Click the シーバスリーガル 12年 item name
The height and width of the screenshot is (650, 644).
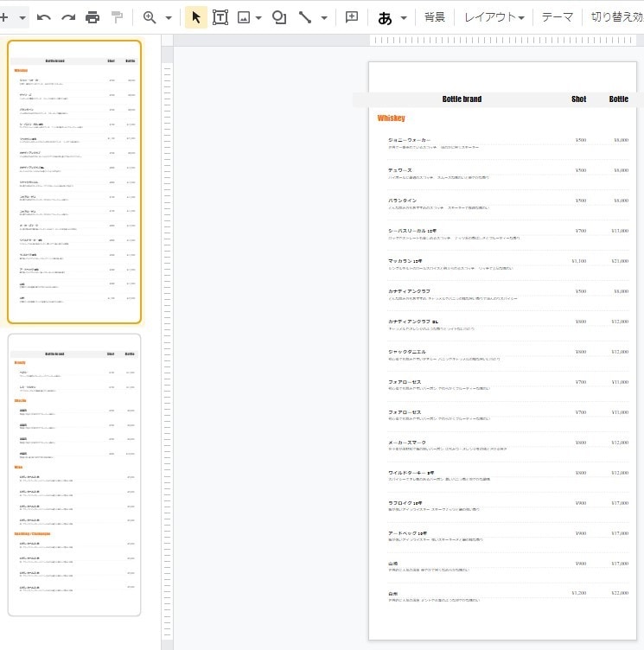tap(411, 231)
